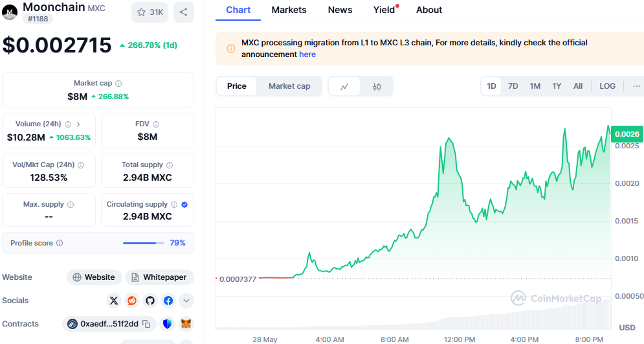Open the Whitepaper link
Image resolution: width=644 pixels, height=344 pixels.
(x=159, y=277)
